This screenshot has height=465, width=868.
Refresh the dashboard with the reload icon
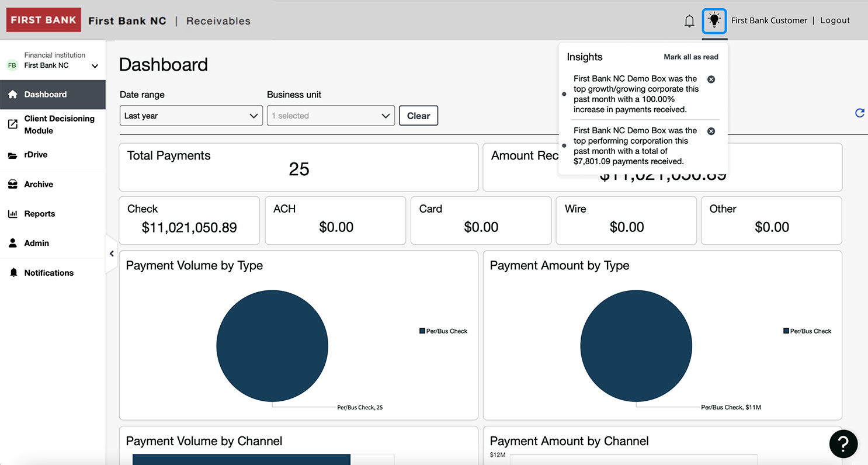pyautogui.click(x=859, y=113)
